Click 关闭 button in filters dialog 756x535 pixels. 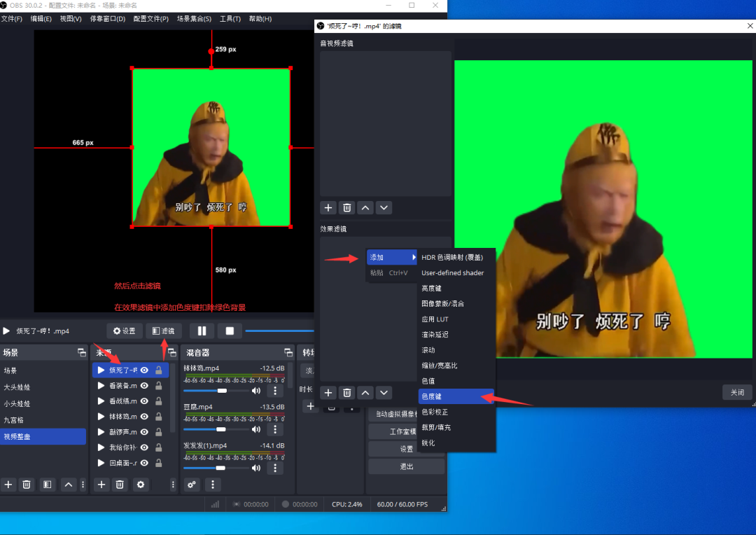click(x=737, y=392)
